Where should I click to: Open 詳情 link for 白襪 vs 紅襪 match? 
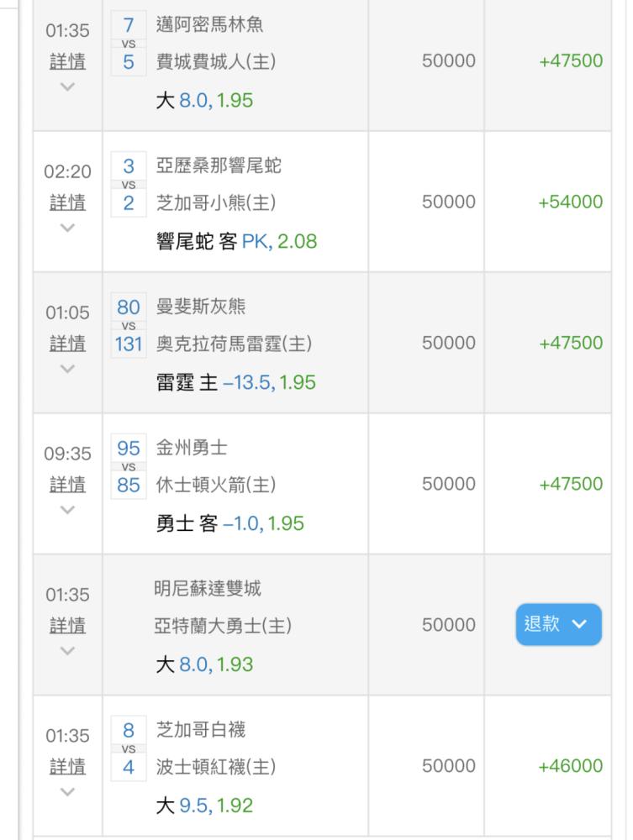tap(67, 766)
